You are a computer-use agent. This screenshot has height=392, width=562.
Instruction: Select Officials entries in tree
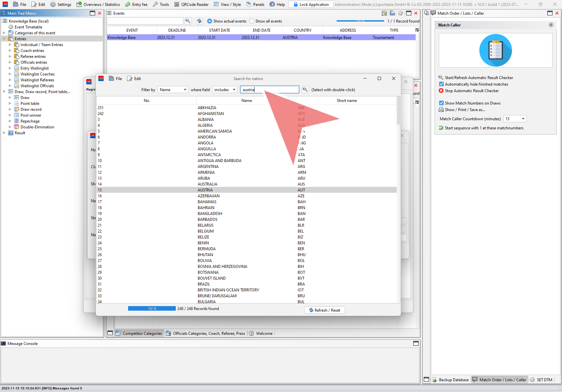pyautogui.click(x=34, y=62)
